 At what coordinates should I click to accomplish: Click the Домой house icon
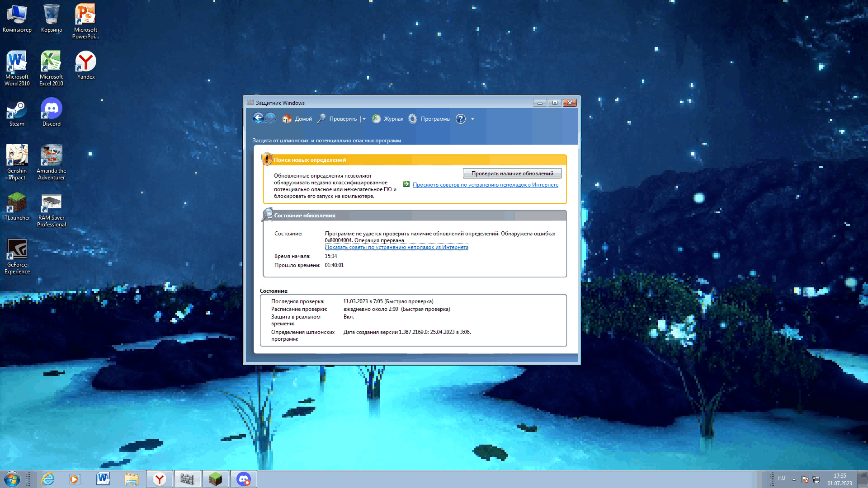click(x=287, y=119)
